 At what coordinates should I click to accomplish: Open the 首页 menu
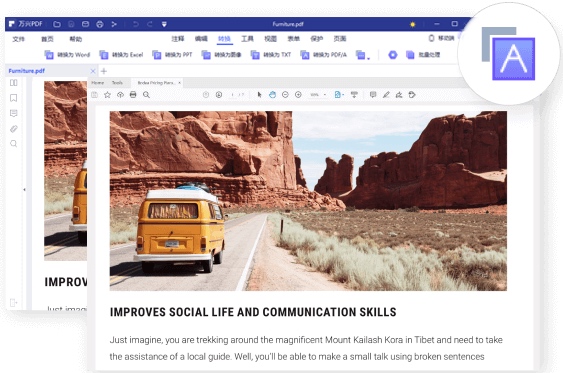47,39
